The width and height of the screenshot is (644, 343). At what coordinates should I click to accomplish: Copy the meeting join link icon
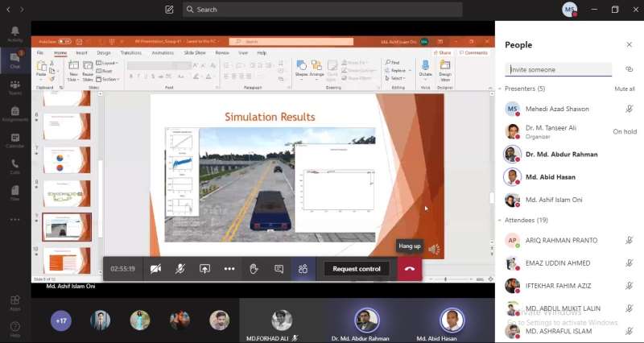pyautogui.click(x=629, y=69)
